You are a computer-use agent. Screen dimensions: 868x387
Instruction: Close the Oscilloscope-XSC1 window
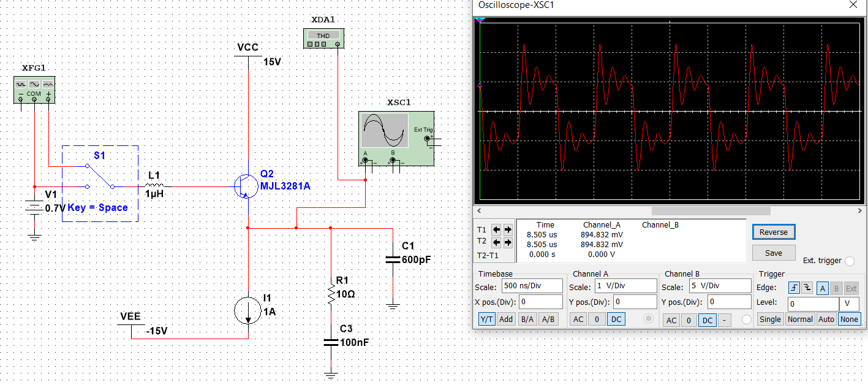click(853, 5)
